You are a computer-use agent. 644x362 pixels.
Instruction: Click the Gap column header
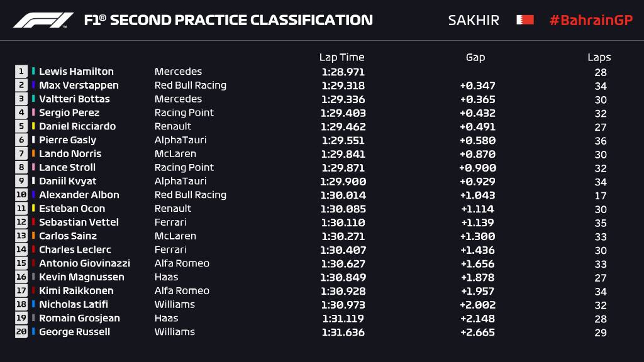pyautogui.click(x=475, y=57)
